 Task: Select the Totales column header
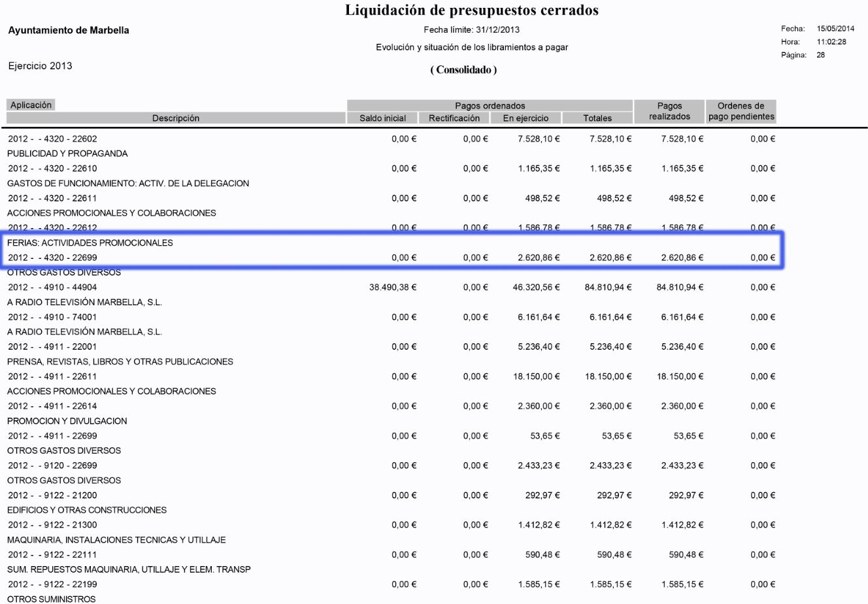click(x=597, y=118)
